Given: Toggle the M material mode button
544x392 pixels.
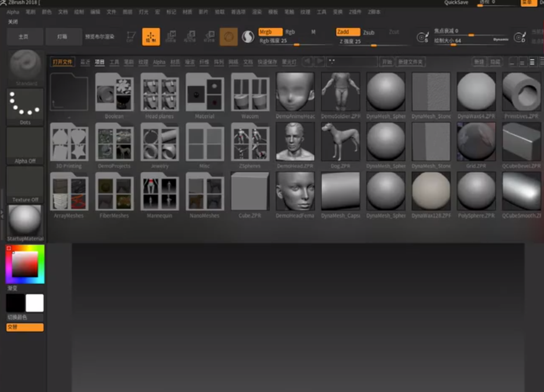Looking at the screenshot, I should point(313,32).
